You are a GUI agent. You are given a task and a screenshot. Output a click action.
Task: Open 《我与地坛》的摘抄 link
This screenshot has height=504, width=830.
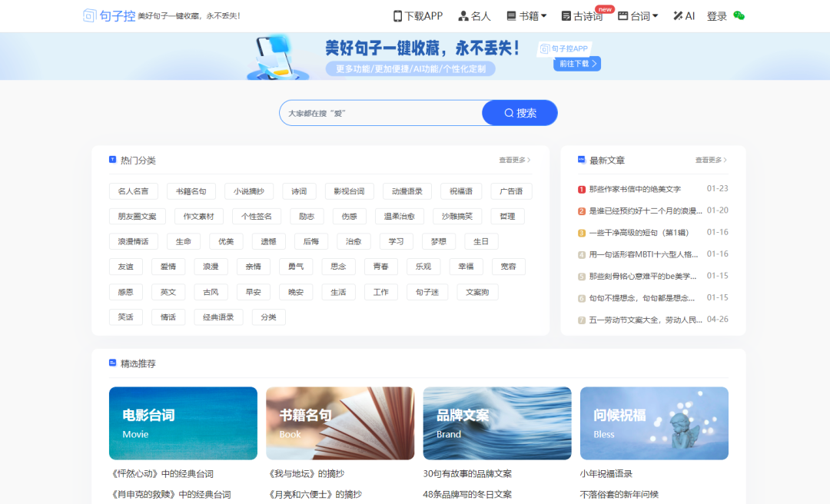pyautogui.click(x=305, y=474)
